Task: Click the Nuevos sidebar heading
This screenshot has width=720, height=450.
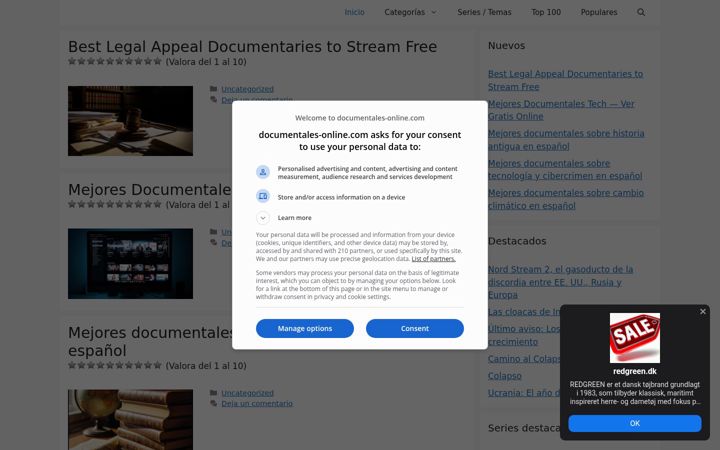Action: tap(506, 45)
